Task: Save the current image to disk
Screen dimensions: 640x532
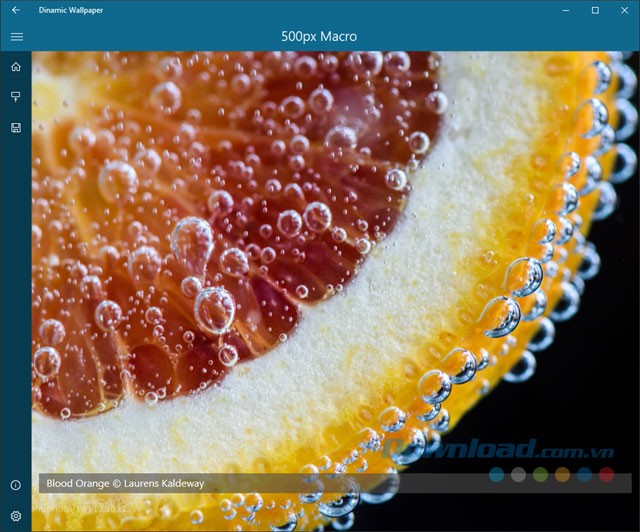Action: pyautogui.click(x=16, y=128)
